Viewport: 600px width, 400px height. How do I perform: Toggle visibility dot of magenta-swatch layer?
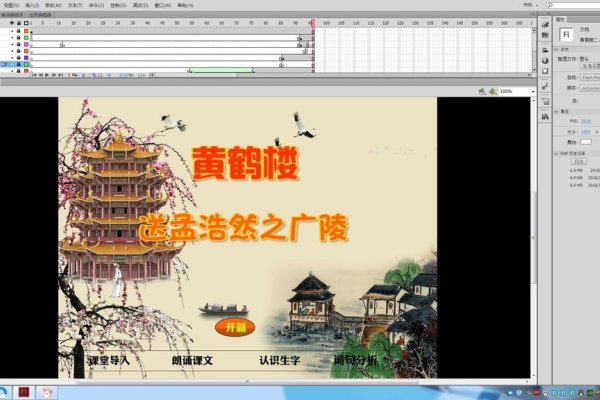coord(12,44)
